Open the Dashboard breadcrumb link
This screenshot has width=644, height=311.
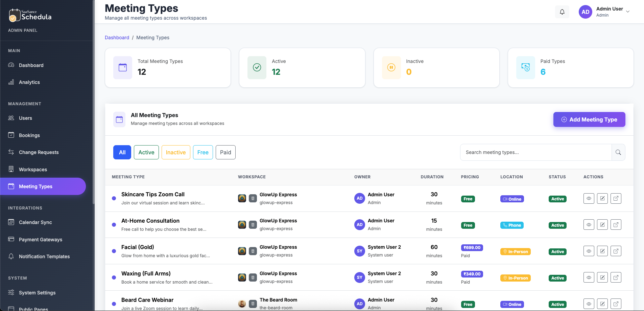pos(117,38)
